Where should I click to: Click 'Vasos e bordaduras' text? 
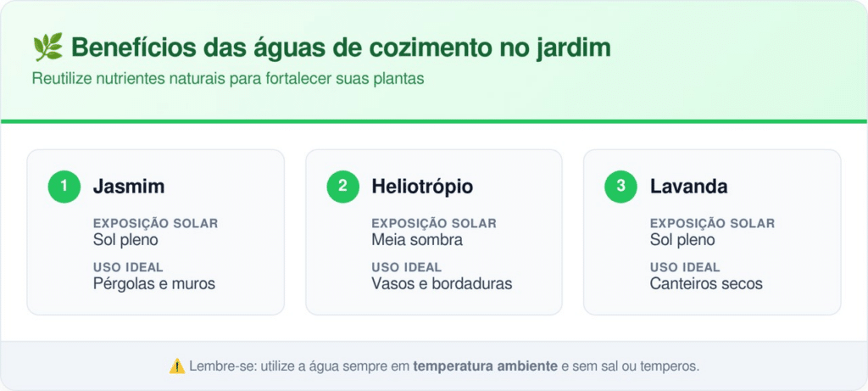pyautogui.click(x=442, y=283)
